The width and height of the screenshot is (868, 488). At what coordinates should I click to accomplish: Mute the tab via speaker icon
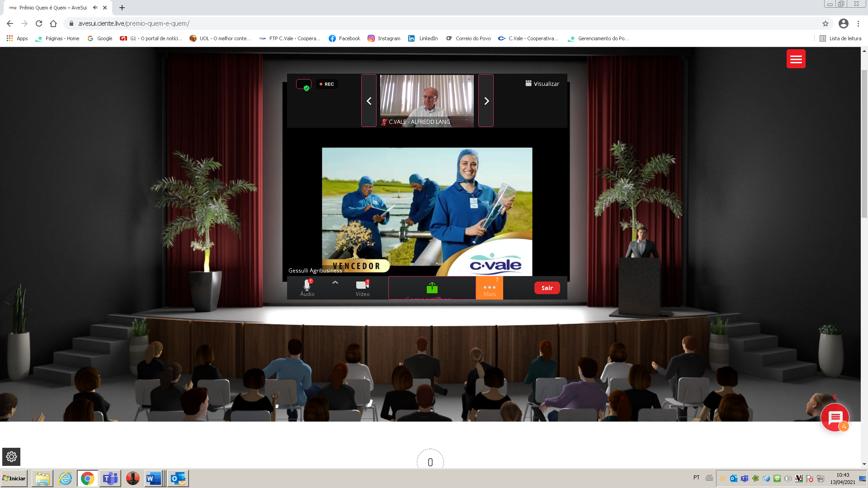tap(95, 8)
